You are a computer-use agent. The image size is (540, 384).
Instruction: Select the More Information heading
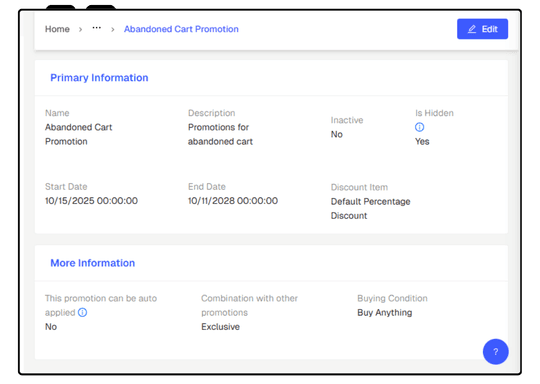pyautogui.click(x=93, y=263)
